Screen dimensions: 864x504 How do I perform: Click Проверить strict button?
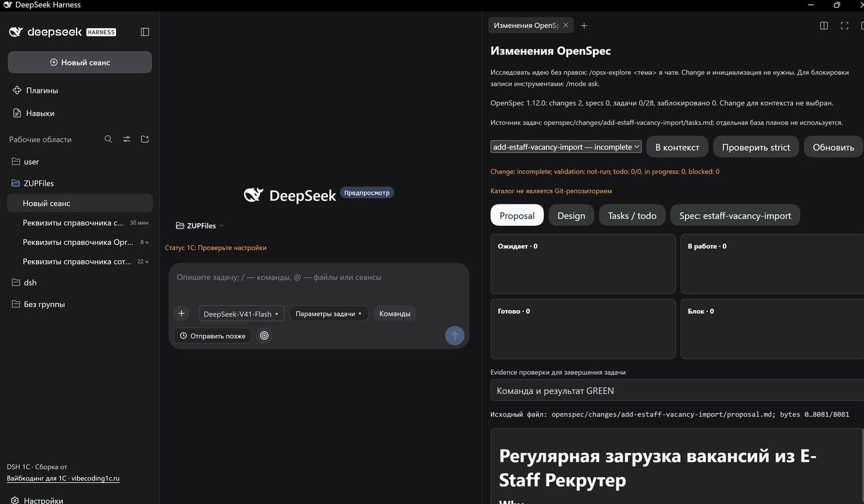tap(756, 147)
